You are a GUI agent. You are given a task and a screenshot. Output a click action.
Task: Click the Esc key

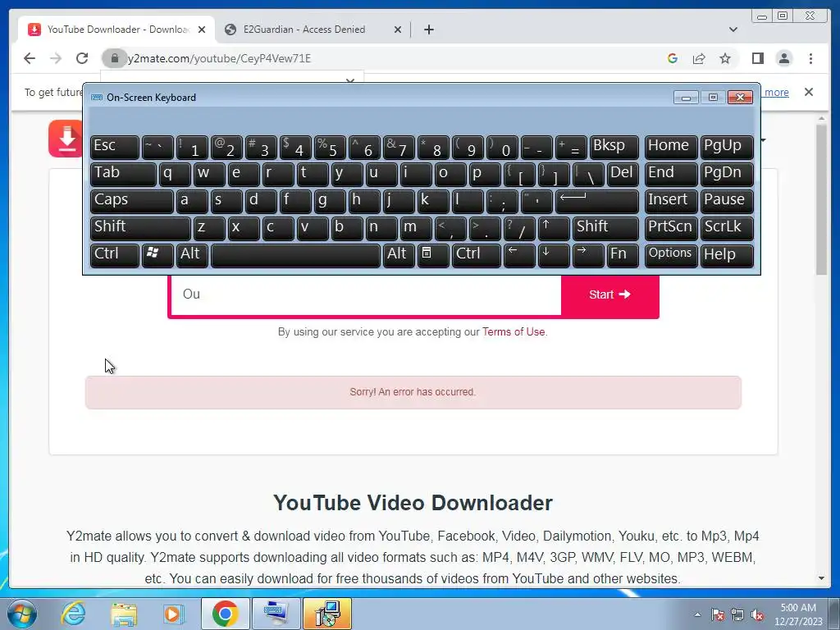pos(115,147)
